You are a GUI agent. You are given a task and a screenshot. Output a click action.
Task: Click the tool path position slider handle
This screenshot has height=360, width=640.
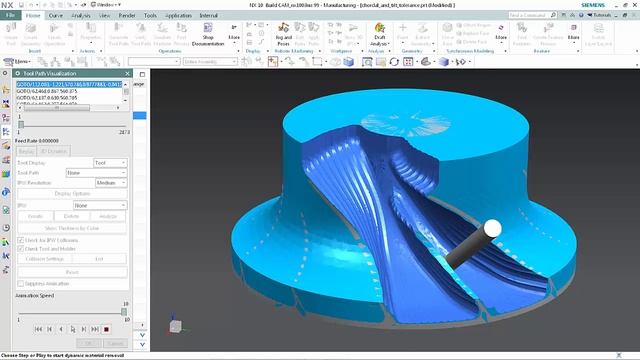[21, 124]
